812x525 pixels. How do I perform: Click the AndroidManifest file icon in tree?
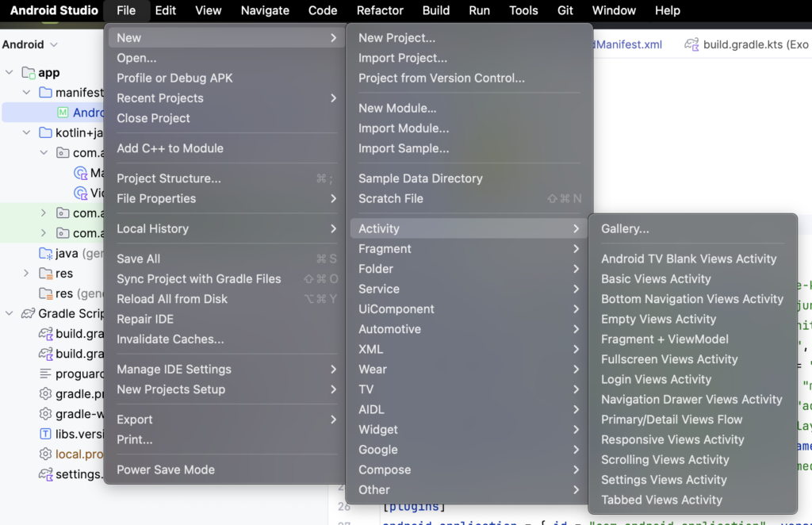(63, 113)
